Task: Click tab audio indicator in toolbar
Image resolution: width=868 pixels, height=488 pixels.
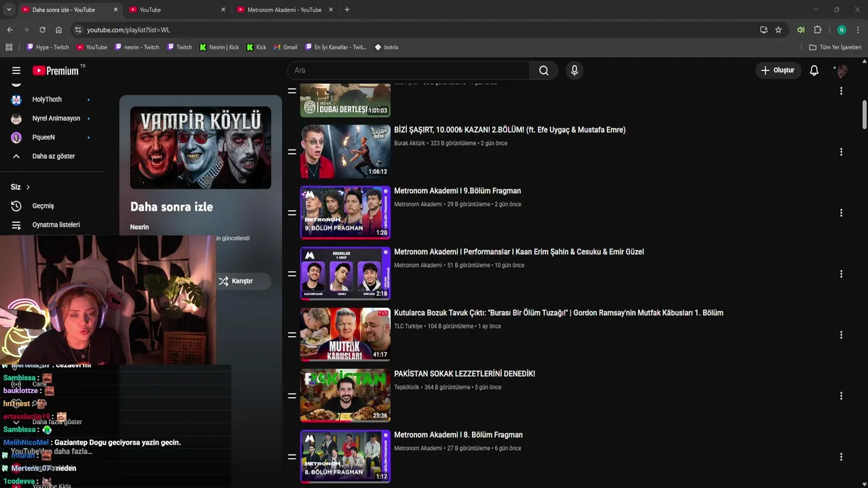Action: point(801,30)
